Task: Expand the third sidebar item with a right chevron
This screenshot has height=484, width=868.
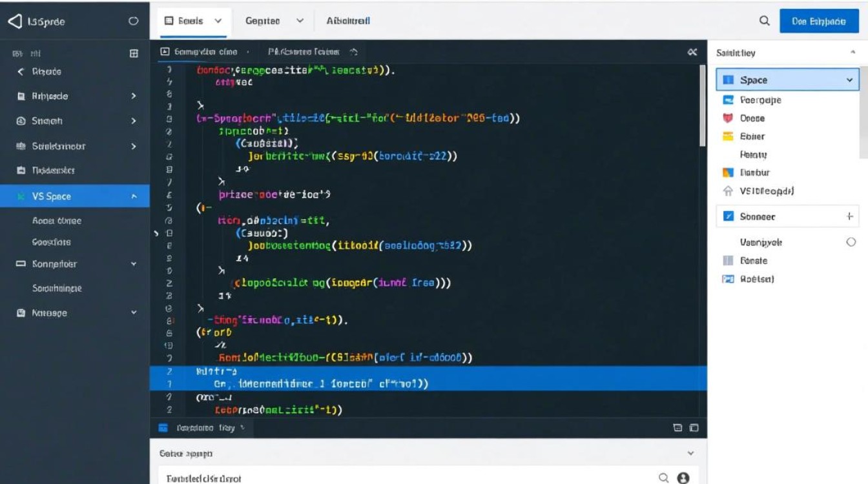Action: click(x=134, y=121)
